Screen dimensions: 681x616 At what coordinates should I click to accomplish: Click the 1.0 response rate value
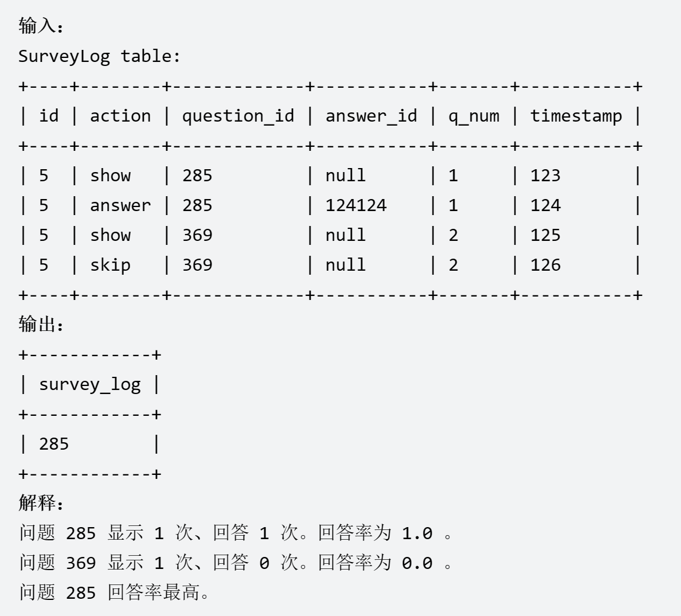pos(417,533)
